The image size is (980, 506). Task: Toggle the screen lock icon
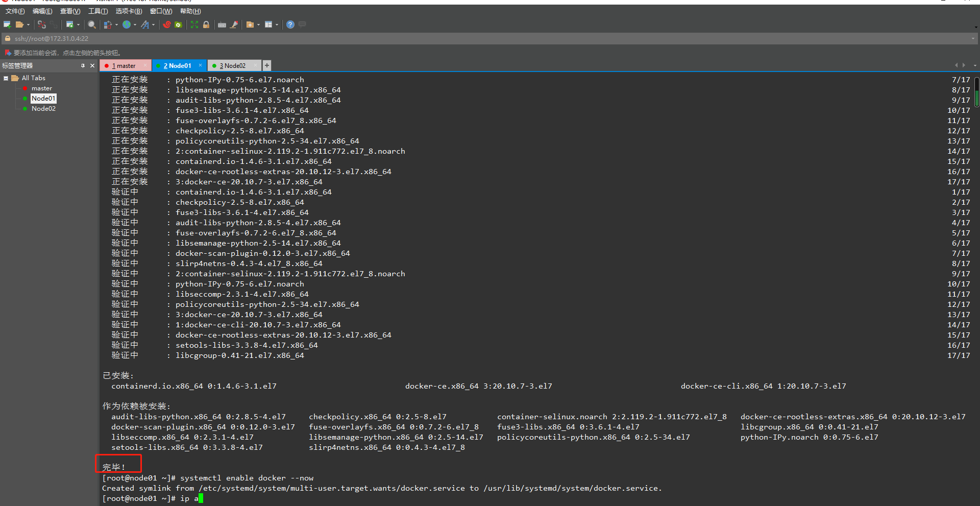[x=206, y=24]
